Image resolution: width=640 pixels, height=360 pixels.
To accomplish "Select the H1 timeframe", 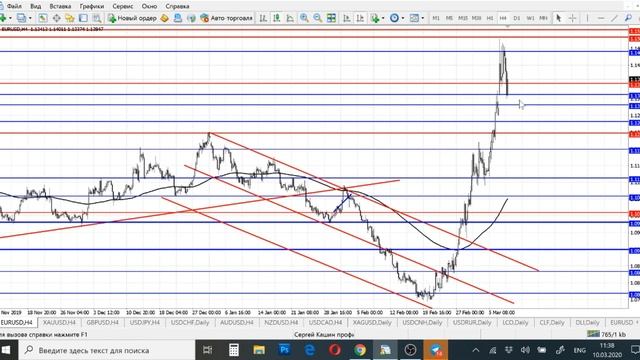I will [x=490, y=18].
